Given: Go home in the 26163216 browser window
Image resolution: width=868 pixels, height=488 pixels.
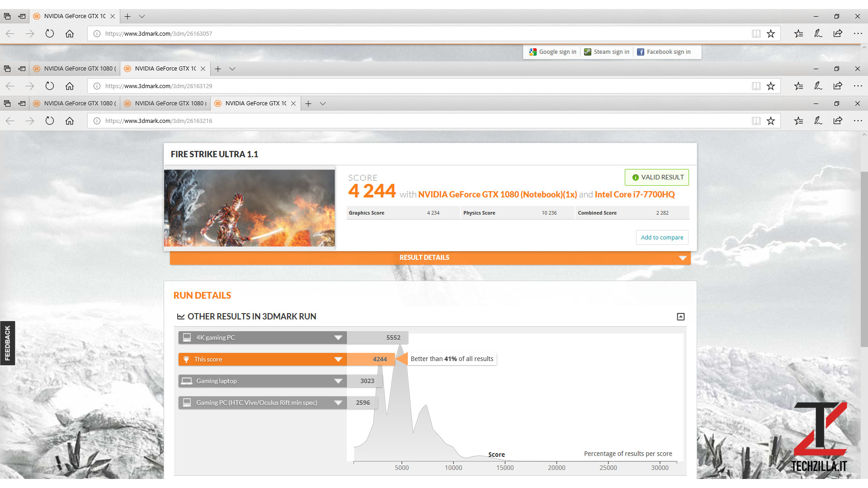Looking at the screenshot, I should (x=70, y=121).
